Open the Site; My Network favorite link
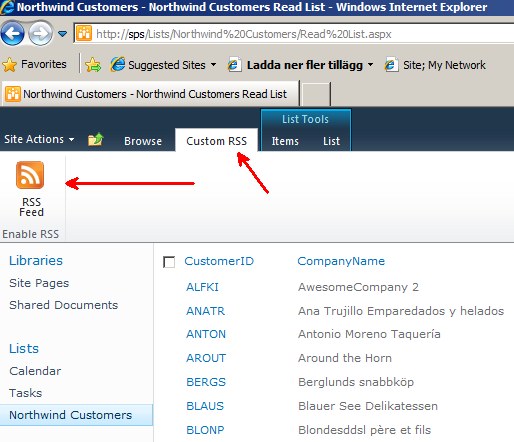This screenshot has height=442, width=514. [x=435, y=65]
